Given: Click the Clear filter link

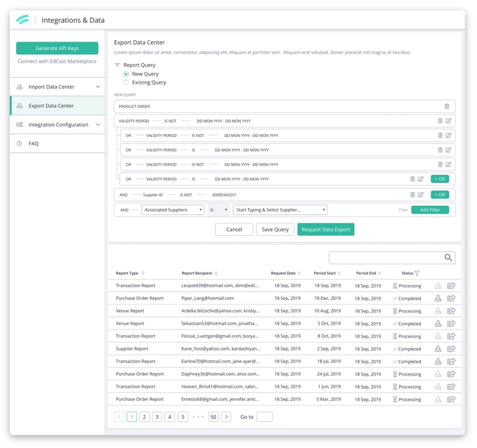Looking at the screenshot, I should tap(403, 210).
